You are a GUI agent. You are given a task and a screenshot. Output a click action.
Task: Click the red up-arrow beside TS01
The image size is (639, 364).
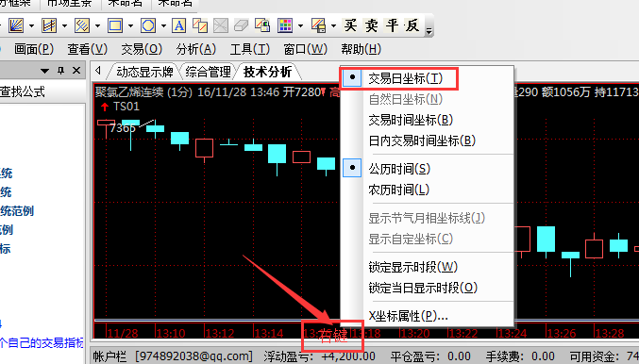[105, 107]
